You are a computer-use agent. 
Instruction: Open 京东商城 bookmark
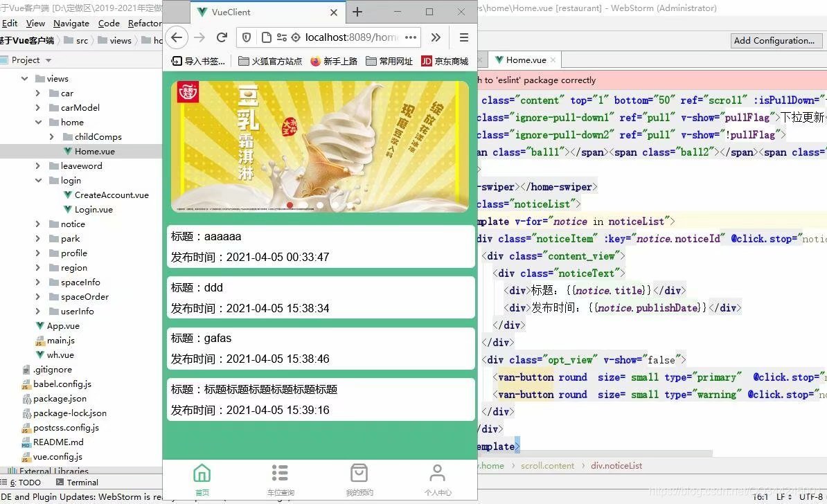click(445, 61)
